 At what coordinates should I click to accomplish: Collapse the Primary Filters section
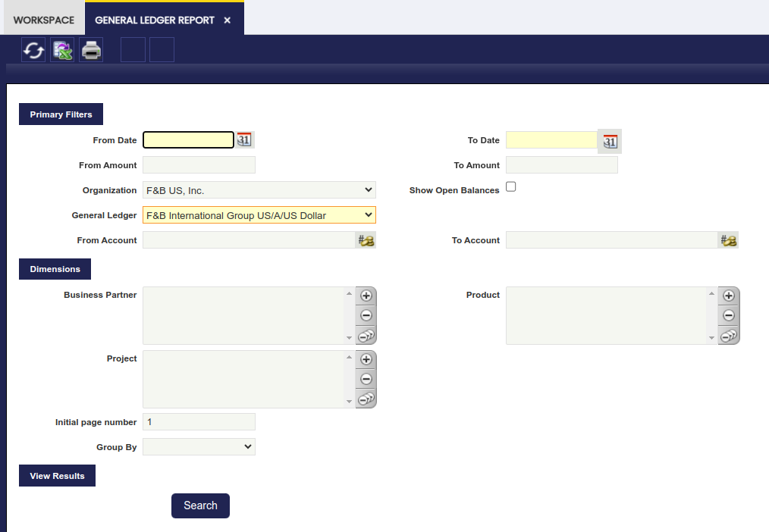pyautogui.click(x=61, y=114)
